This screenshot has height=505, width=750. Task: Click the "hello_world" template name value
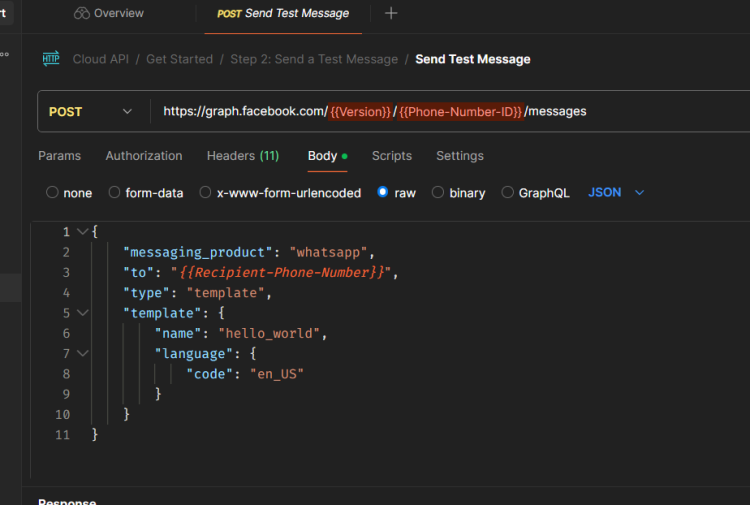click(269, 333)
